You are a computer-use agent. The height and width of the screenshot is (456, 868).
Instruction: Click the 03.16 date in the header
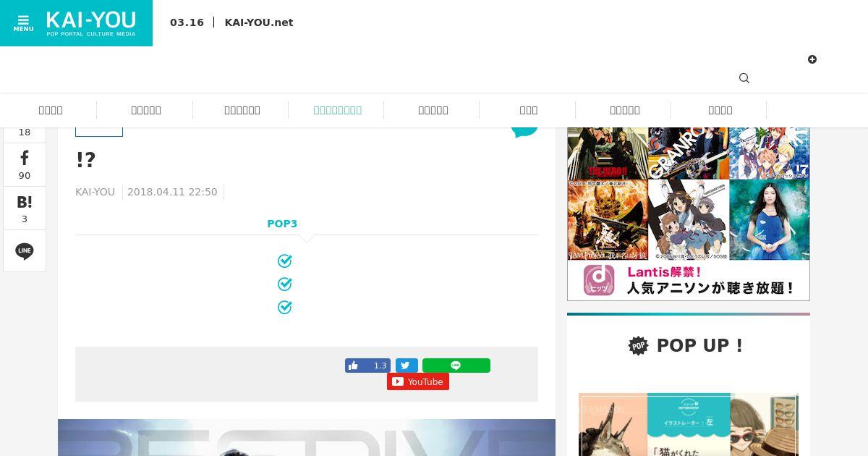[187, 22]
